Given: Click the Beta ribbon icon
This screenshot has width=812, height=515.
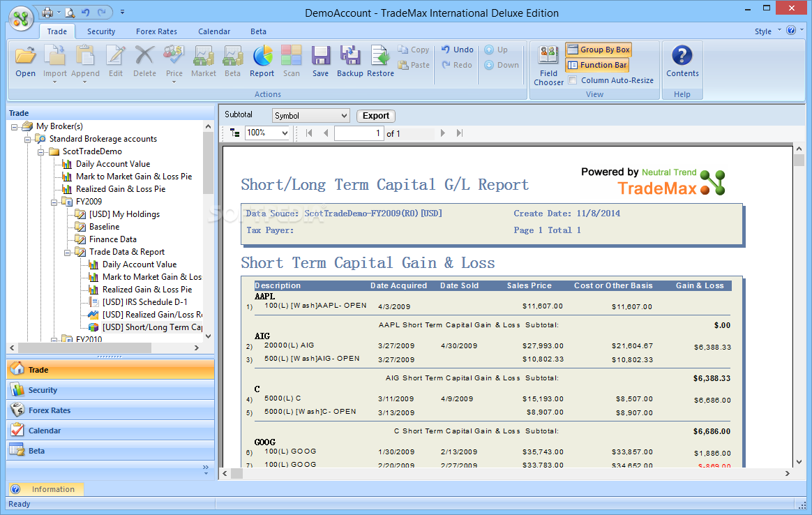Looking at the screenshot, I should [232, 61].
